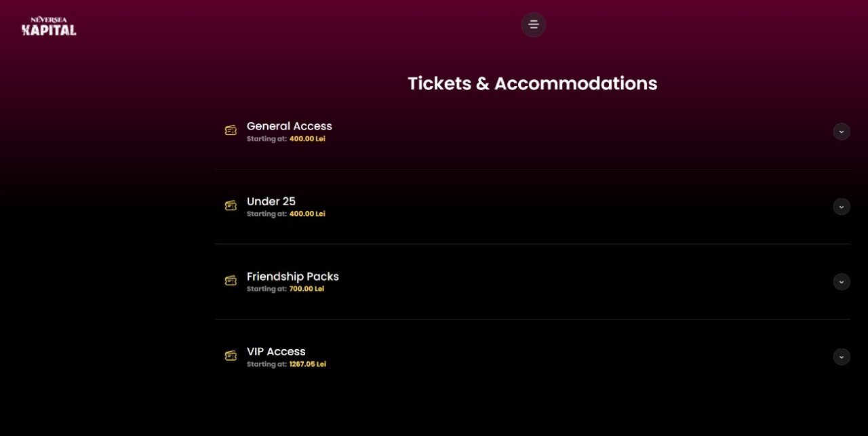Expand Under 25 section chevron
The image size is (868, 436).
[841, 207]
